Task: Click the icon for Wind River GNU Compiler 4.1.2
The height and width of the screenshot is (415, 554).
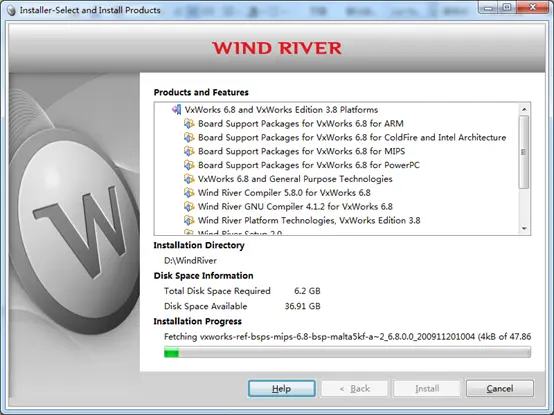Action: (189, 206)
